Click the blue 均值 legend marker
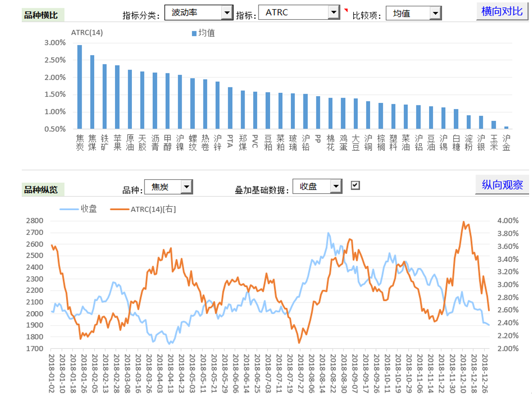The width and height of the screenshot is (532, 403). click(x=194, y=33)
